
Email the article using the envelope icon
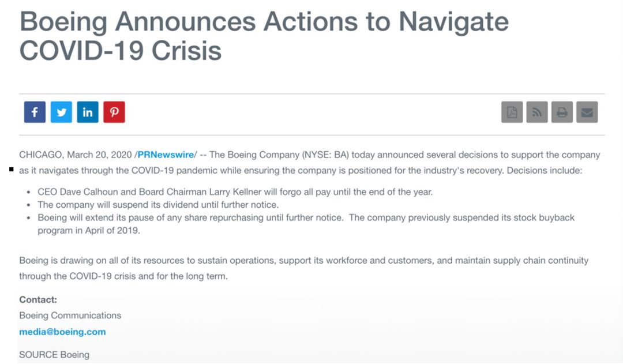point(587,112)
